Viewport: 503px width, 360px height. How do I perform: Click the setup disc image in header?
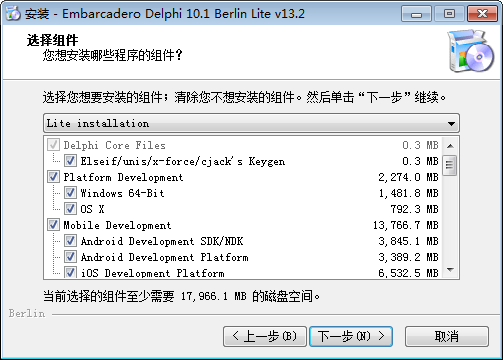click(x=471, y=51)
